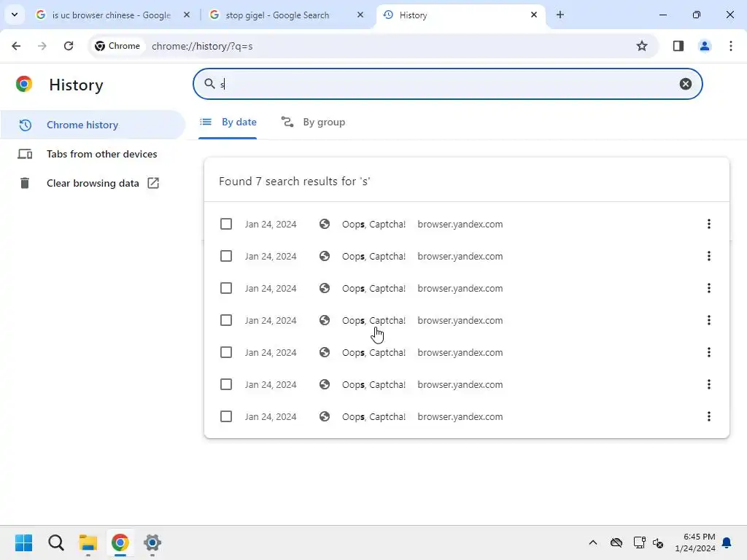Open a new tab with plus button
Image resolution: width=747 pixels, height=560 pixels.
click(560, 15)
